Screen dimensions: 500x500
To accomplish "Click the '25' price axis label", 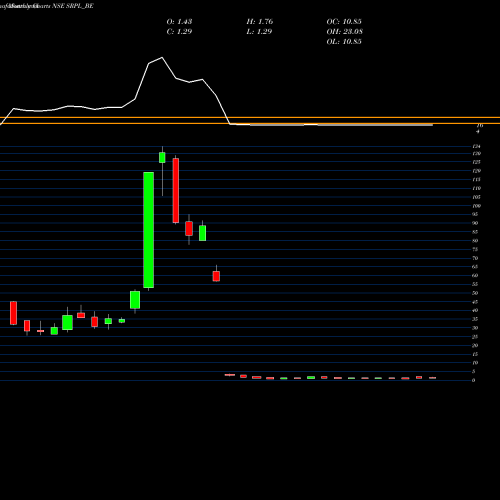I will (x=475, y=337).
